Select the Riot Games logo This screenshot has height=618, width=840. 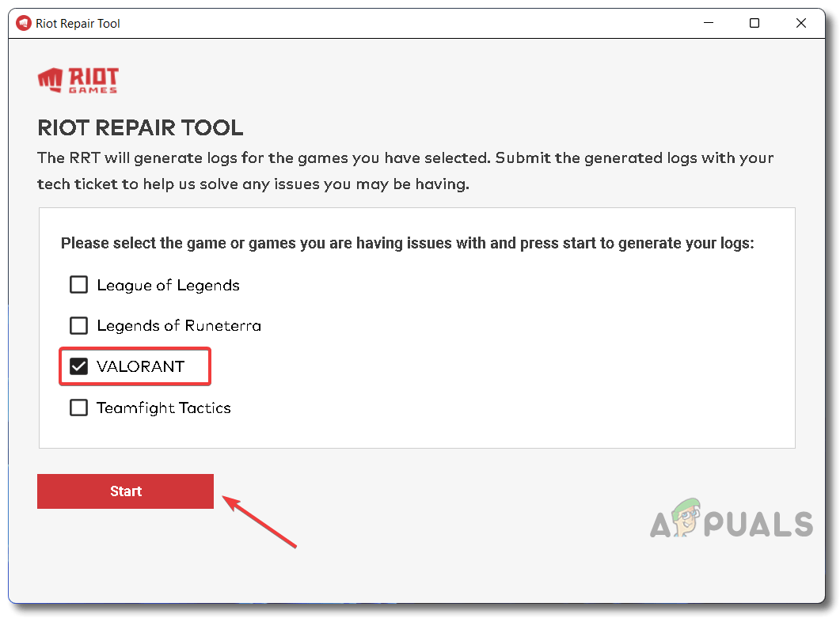point(78,80)
